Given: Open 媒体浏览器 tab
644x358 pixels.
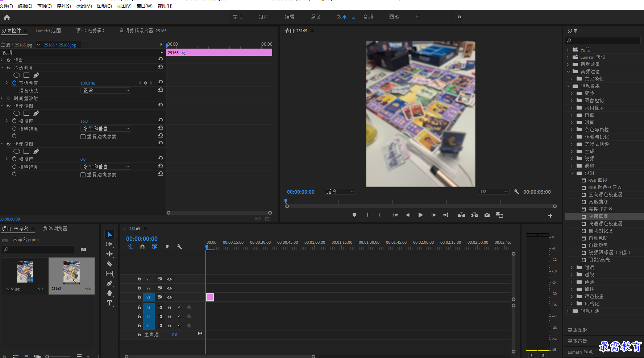Looking at the screenshot, I should (55, 229).
